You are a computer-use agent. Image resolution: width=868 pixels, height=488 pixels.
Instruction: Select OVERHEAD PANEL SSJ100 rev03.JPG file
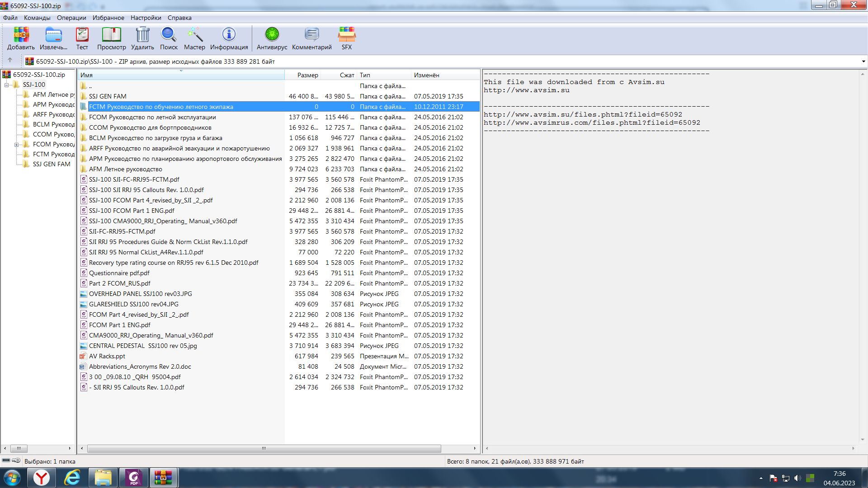pos(279,294)
